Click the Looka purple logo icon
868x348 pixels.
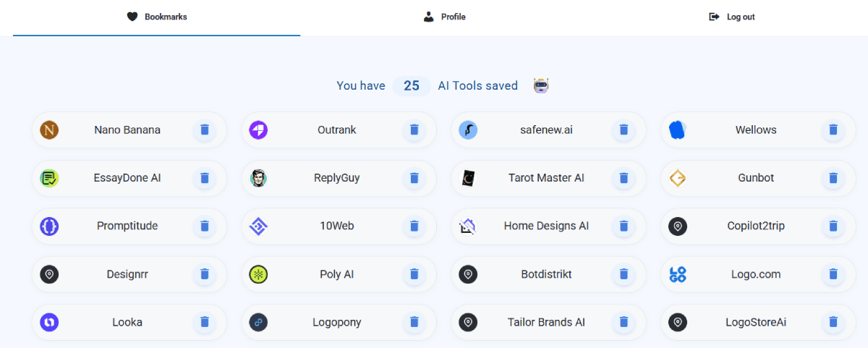(x=49, y=322)
